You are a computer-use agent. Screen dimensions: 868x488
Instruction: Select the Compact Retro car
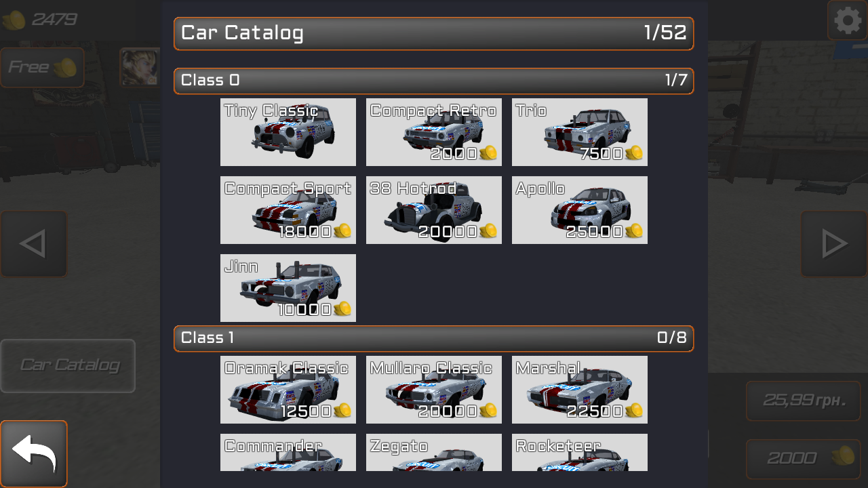pyautogui.click(x=434, y=132)
